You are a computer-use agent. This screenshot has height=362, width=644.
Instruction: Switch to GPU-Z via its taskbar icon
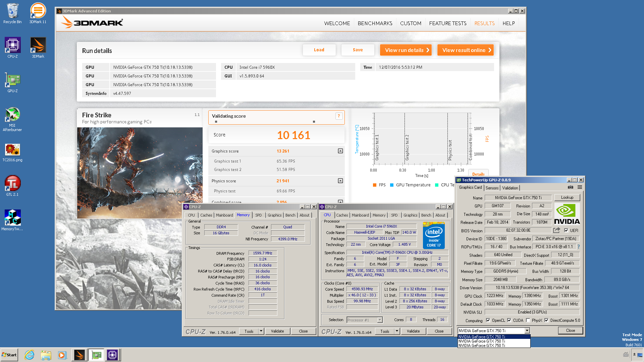[x=96, y=355]
